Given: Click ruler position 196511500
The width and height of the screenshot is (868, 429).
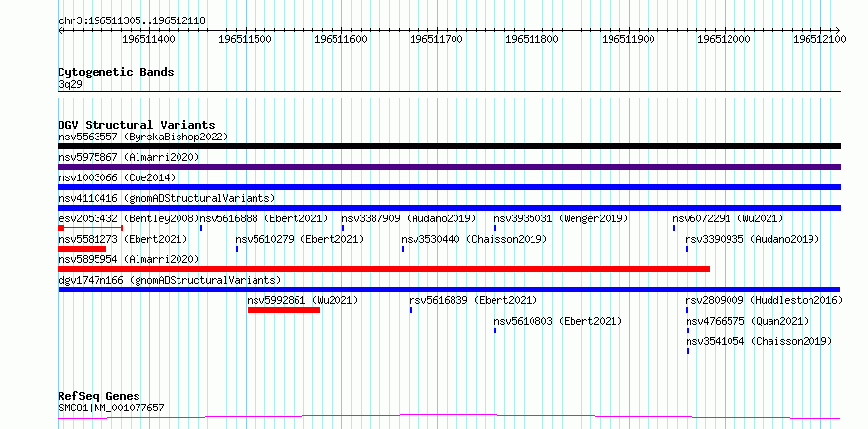Looking at the screenshot, I should point(245,39).
